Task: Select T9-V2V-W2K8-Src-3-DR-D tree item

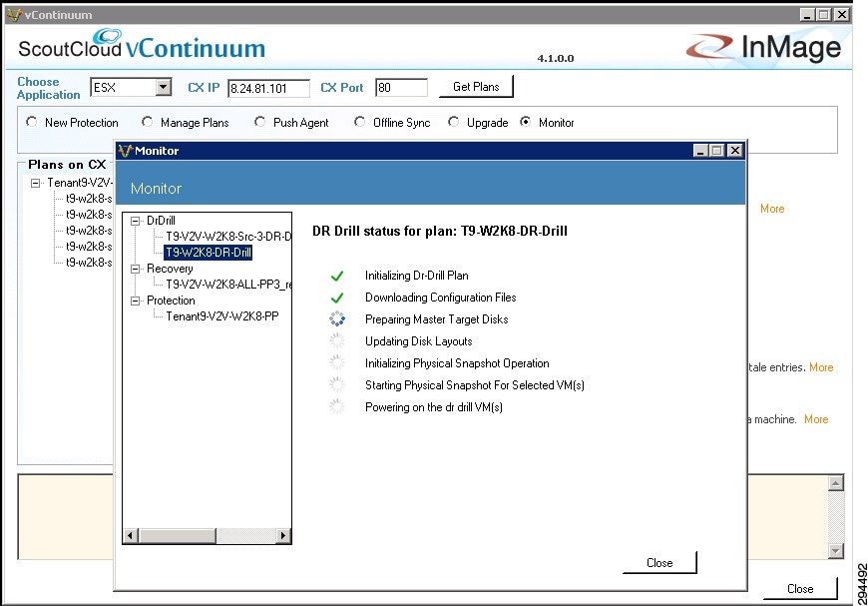Action: 228,237
